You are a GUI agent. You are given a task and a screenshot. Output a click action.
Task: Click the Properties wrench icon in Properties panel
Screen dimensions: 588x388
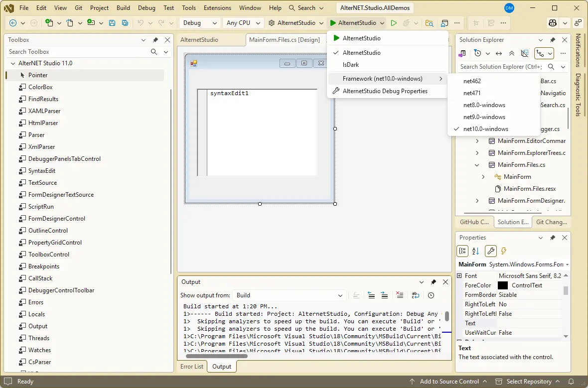coord(490,251)
